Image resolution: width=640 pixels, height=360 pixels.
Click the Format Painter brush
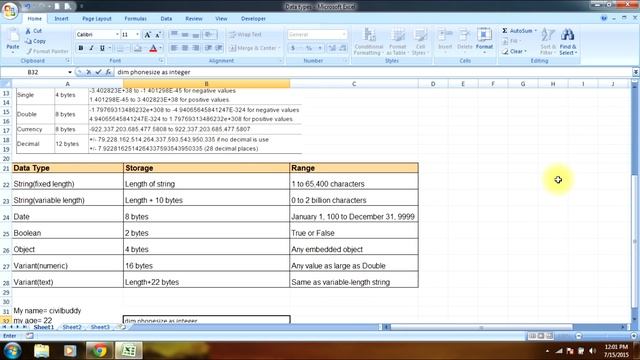[29, 51]
